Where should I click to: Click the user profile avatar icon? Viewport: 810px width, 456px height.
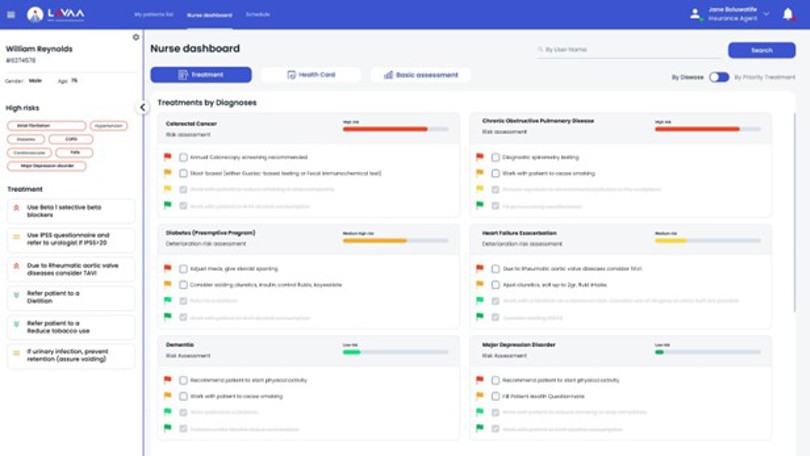[x=695, y=15]
